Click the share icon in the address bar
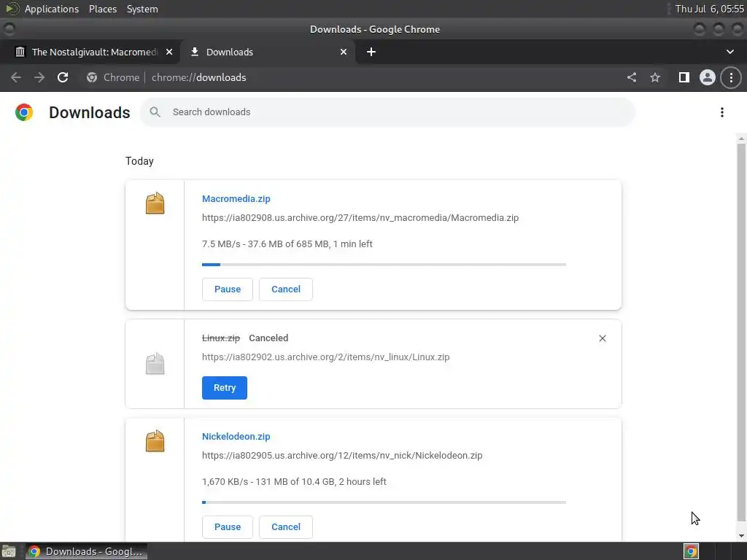Viewport: 747px width, 560px height. pyautogui.click(x=632, y=77)
